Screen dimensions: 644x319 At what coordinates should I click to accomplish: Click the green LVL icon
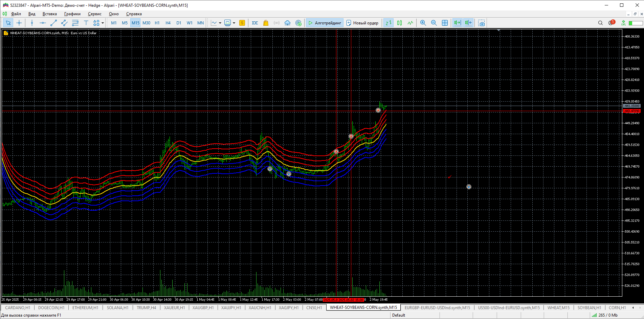click(x=623, y=23)
